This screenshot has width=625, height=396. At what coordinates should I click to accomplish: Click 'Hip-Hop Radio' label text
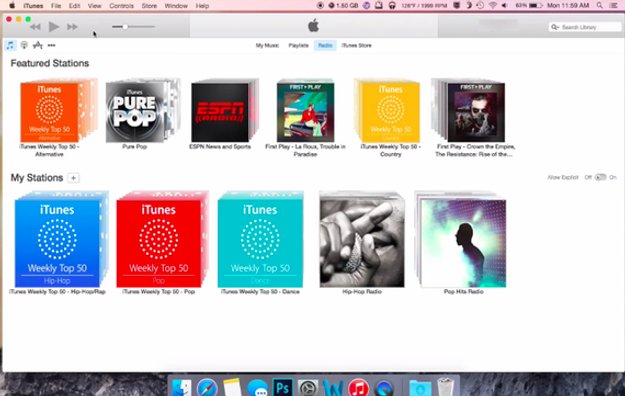point(362,292)
